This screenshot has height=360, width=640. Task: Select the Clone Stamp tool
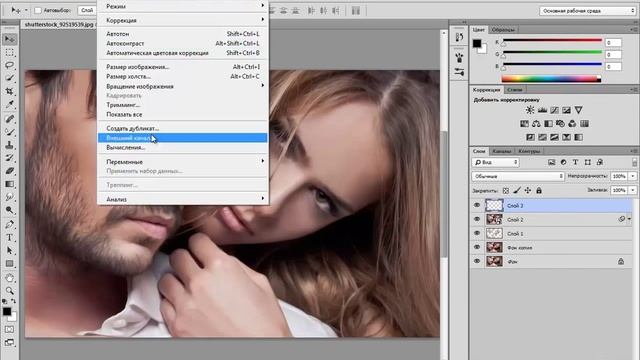click(9, 145)
